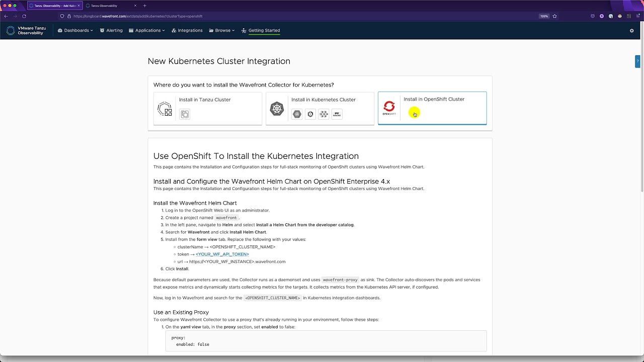Viewport: 644px width, 362px height.
Task: Click the third platform icon under Kubernetes Cluster
Action: [x=324, y=114]
